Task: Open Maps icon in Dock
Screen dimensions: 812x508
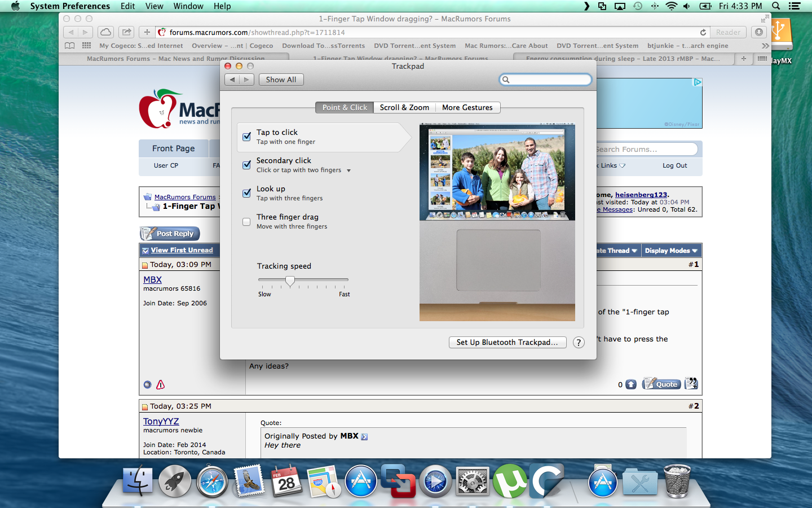Action: pos(324,481)
